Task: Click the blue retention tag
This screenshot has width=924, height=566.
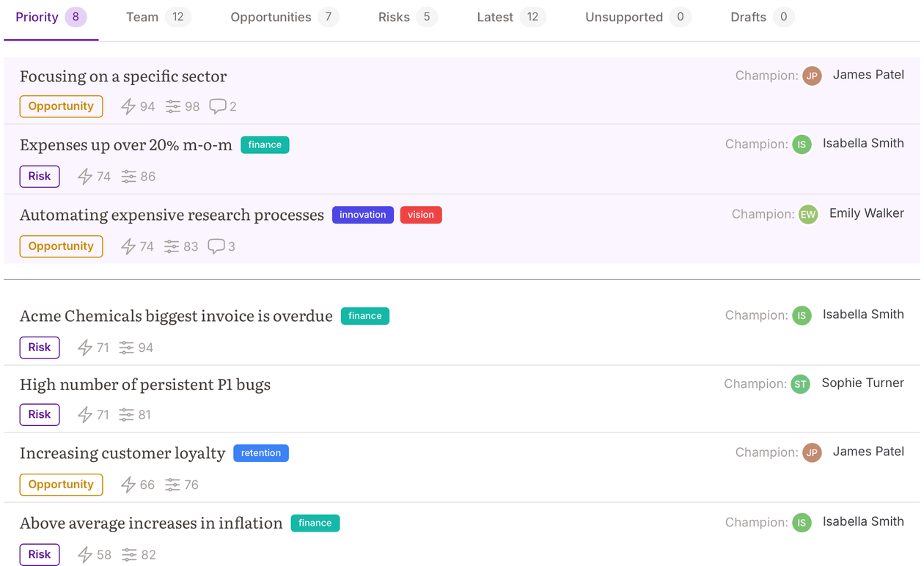Action: 261,453
